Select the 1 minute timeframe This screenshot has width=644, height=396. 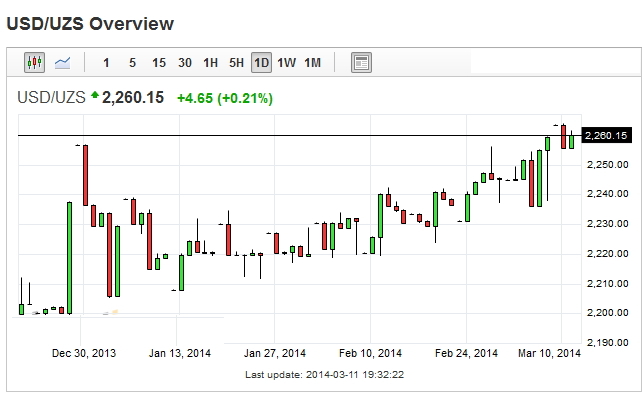(x=106, y=63)
